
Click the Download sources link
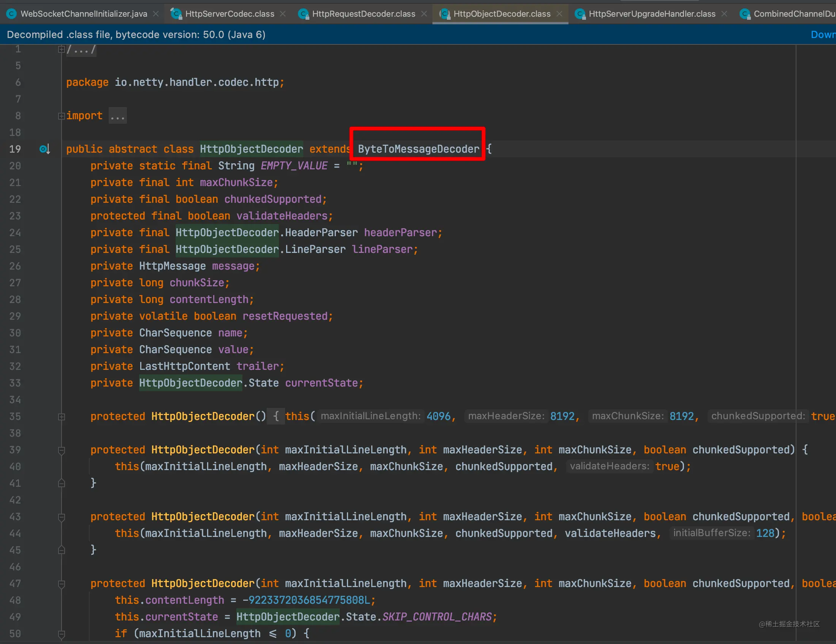tap(823, 35)
